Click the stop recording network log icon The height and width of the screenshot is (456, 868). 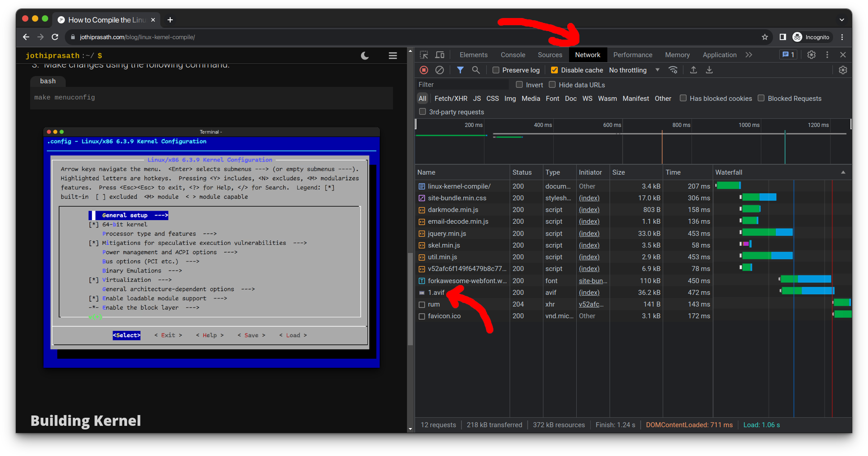424,70
